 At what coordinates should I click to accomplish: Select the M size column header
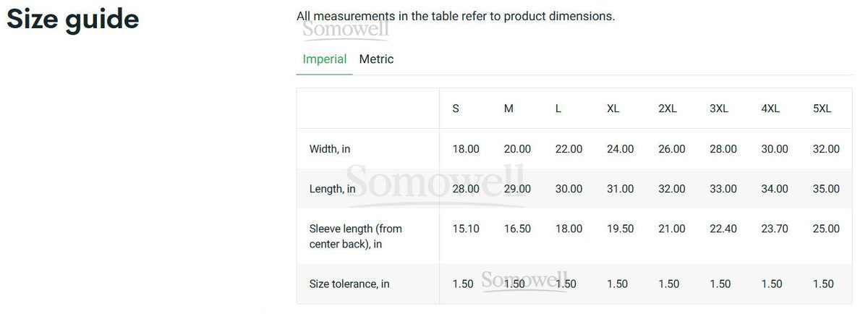509,109
